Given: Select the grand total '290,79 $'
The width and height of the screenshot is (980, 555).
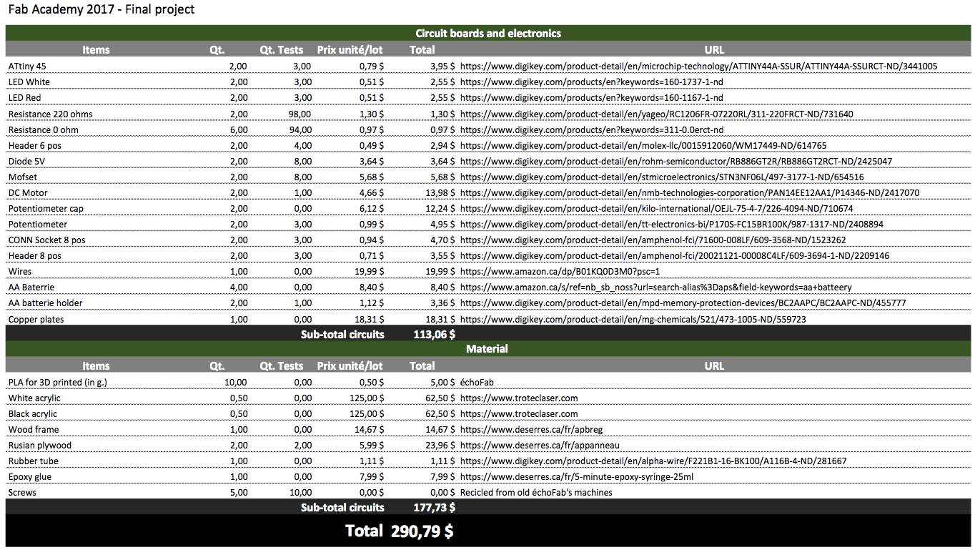Looking at the screenshot, I should 422,531.
